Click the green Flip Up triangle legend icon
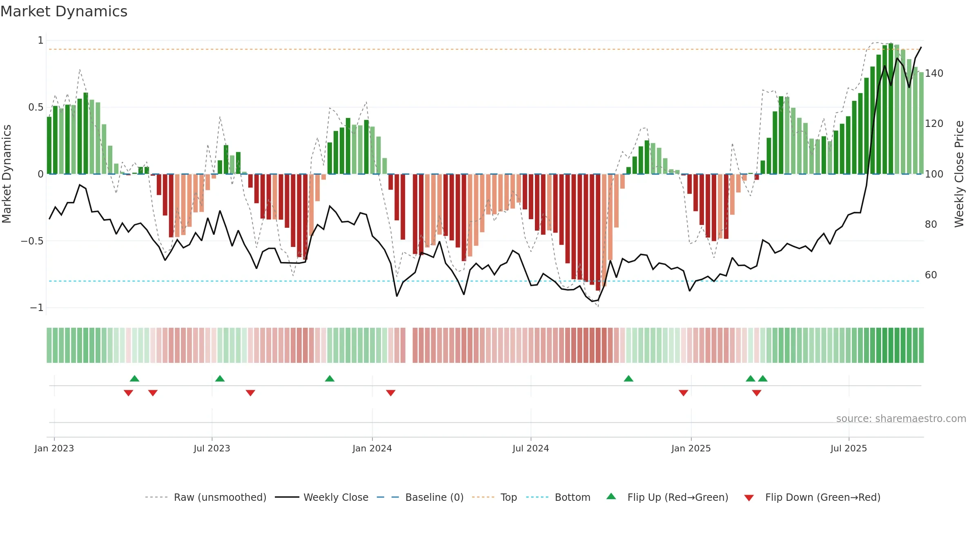 [x=611, y=496]
